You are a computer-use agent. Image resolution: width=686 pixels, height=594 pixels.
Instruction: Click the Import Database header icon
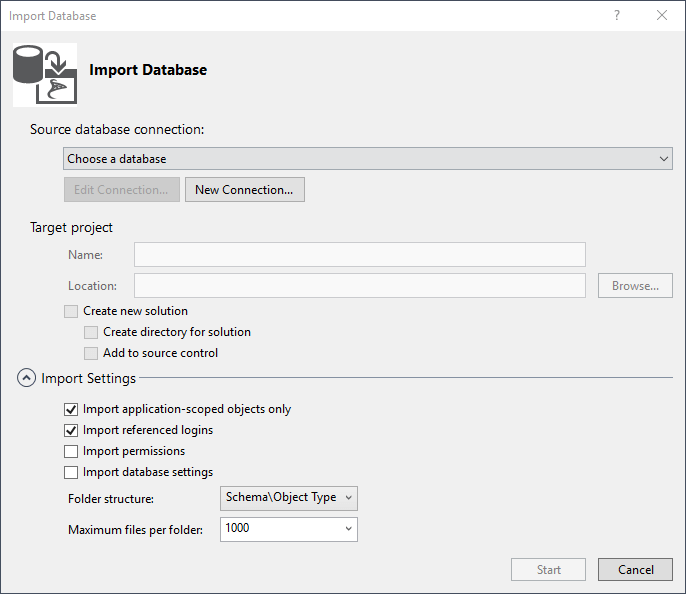tap(44, 74)
